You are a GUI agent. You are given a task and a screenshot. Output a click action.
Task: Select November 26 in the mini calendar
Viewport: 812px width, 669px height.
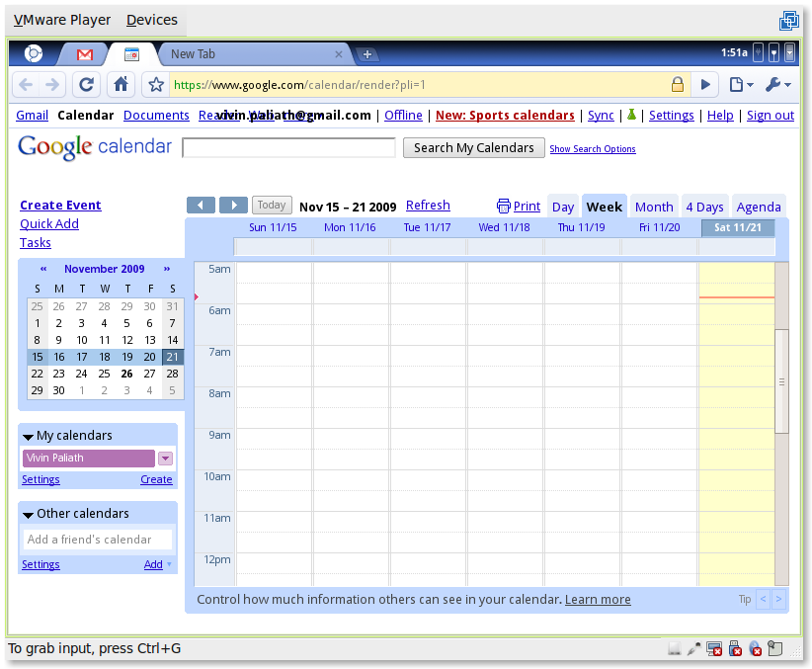click(126, 374)
